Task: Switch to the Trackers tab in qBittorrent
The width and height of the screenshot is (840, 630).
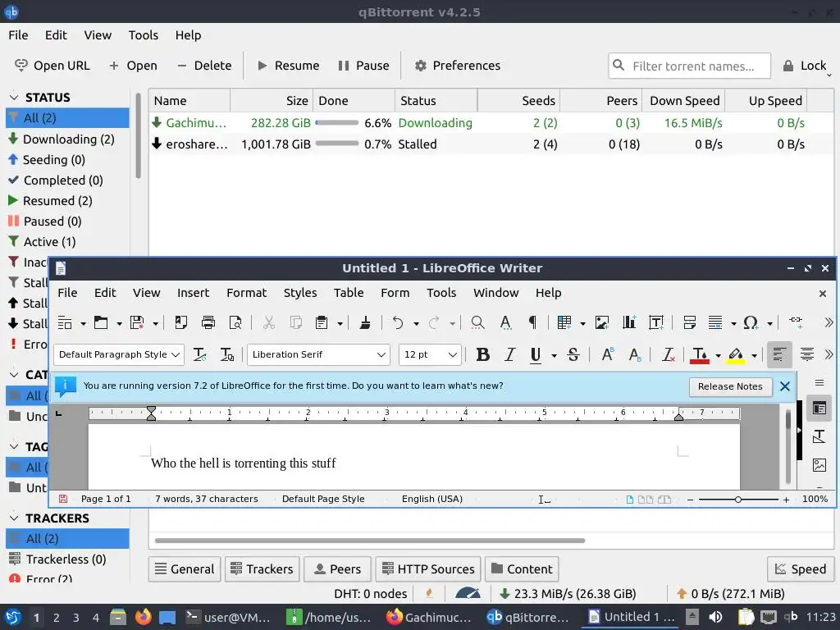Action: coord(262,569)
